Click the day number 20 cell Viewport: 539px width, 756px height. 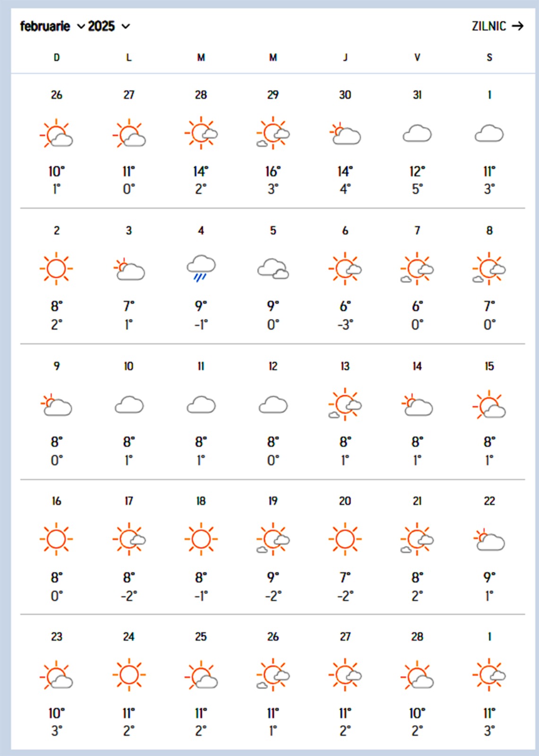[344, 501]
